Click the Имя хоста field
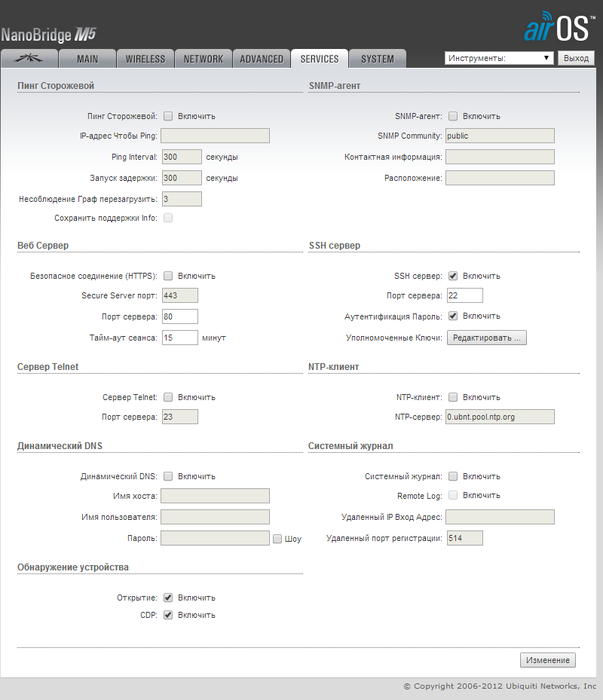Screen dimensions: 603x700 tap(216, 496)
